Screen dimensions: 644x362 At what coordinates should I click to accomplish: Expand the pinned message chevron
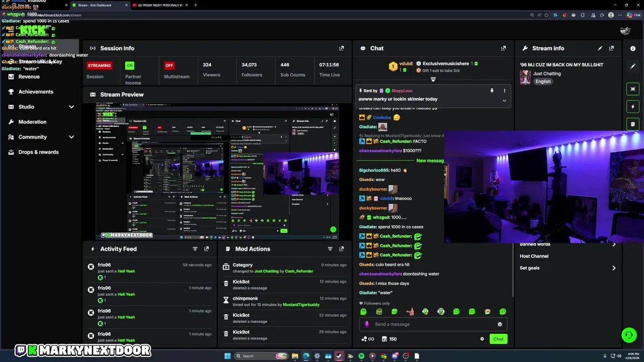point(504,101)
